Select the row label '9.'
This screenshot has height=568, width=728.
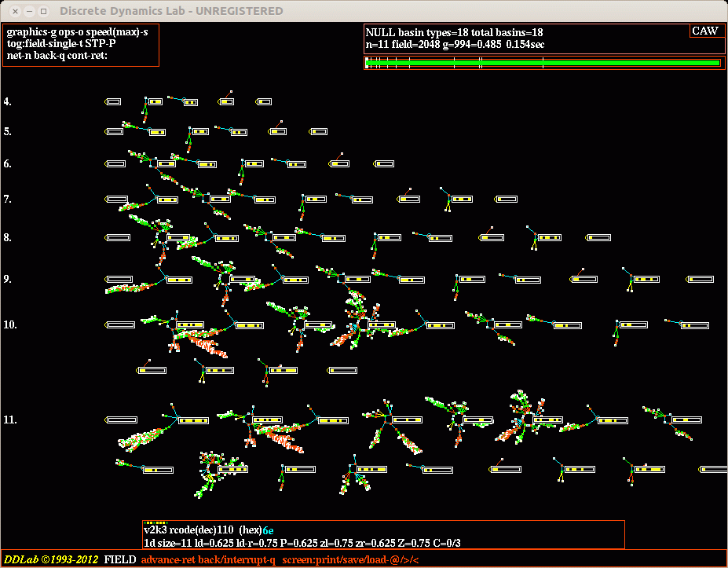point(7,279)
